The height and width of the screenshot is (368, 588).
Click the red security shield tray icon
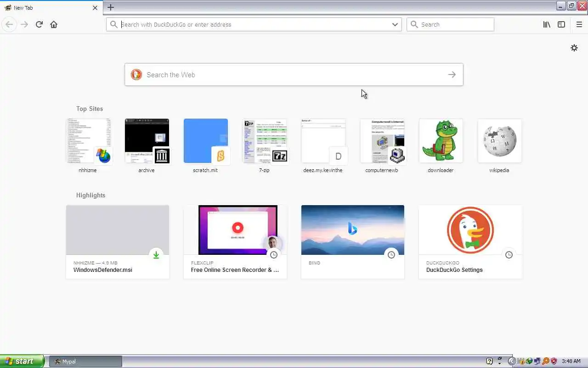(554, 361)
